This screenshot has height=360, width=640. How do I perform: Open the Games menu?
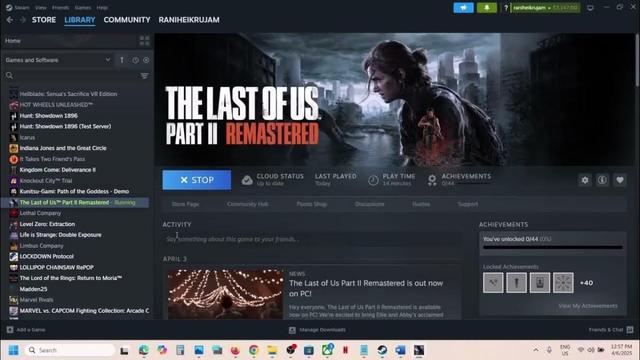pos(83,7)
